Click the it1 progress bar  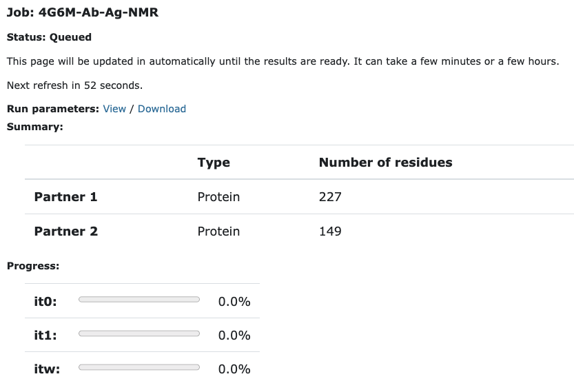pyautogui.click(x=139, y=333)
